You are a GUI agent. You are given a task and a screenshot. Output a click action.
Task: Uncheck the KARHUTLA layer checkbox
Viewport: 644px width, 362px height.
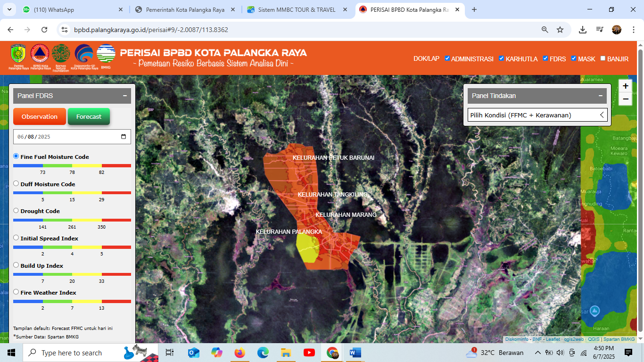[x=502, y=58]
